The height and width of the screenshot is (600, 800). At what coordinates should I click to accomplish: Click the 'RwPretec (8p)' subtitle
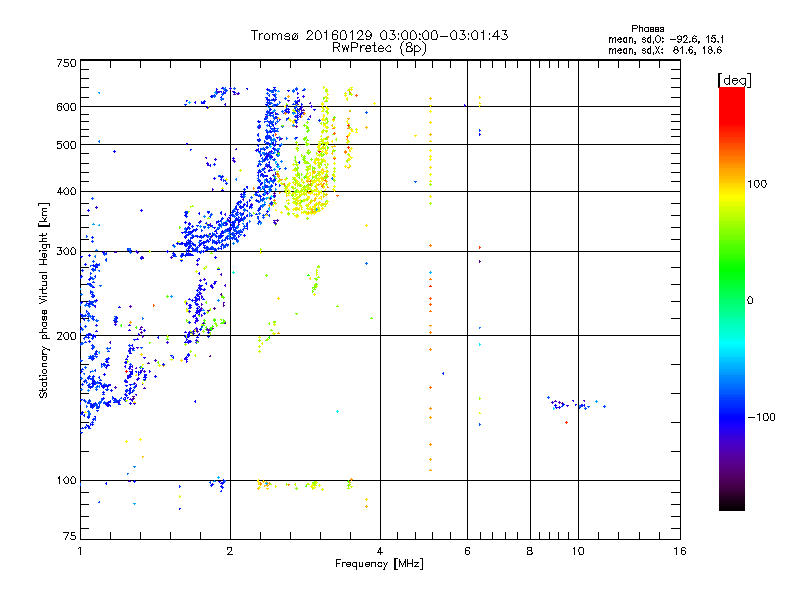[379, 48]
